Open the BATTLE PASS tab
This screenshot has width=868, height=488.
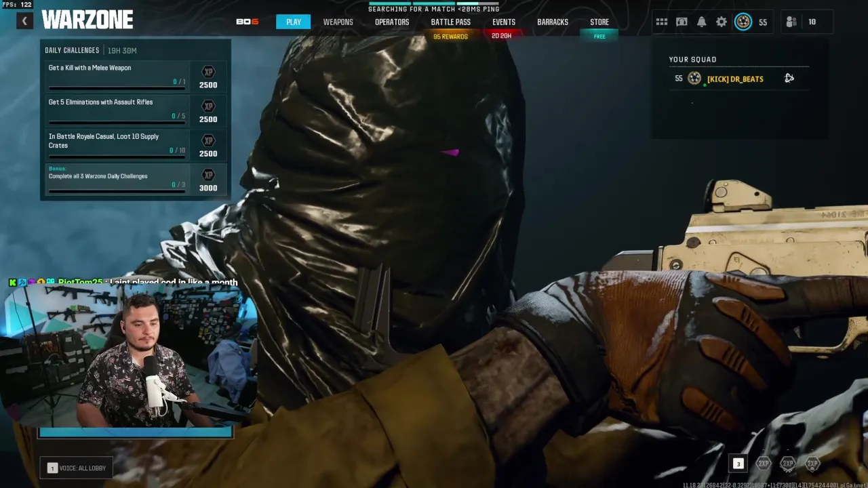coord(451,22)
